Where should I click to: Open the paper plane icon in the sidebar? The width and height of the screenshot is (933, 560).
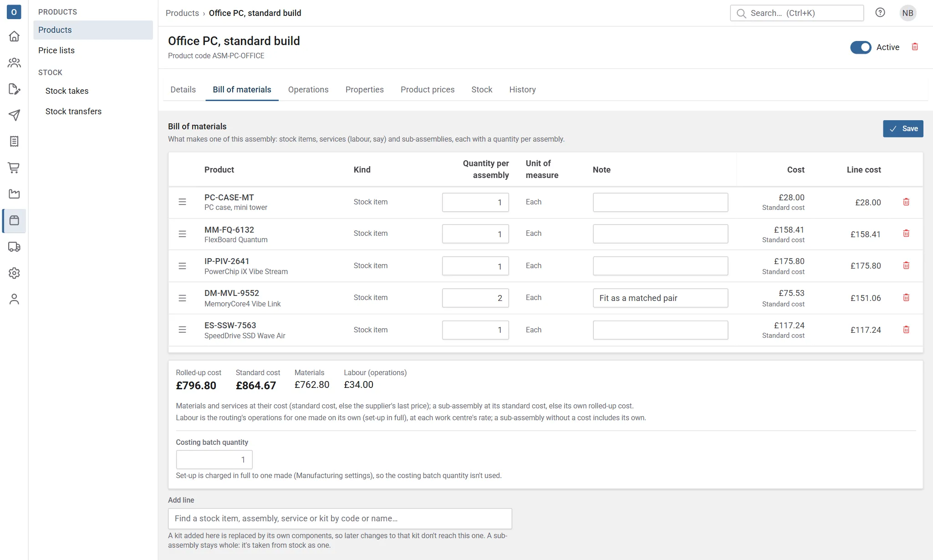click(14, 115)
